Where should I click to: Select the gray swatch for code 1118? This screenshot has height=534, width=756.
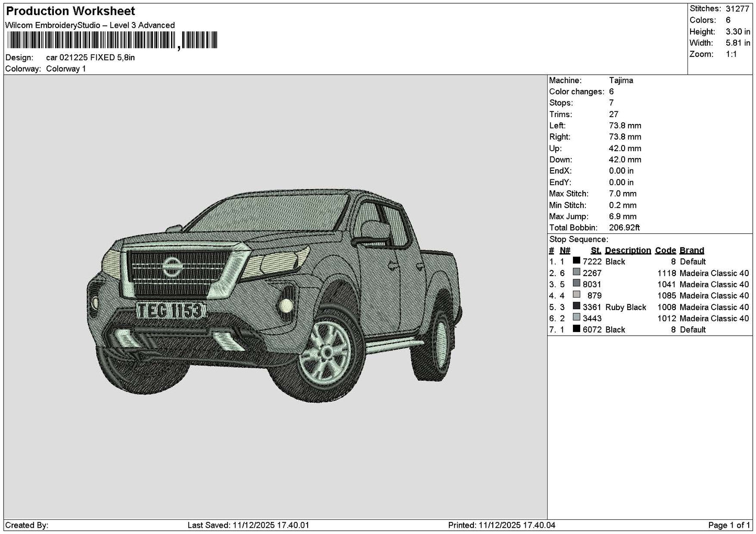point(577,272)
